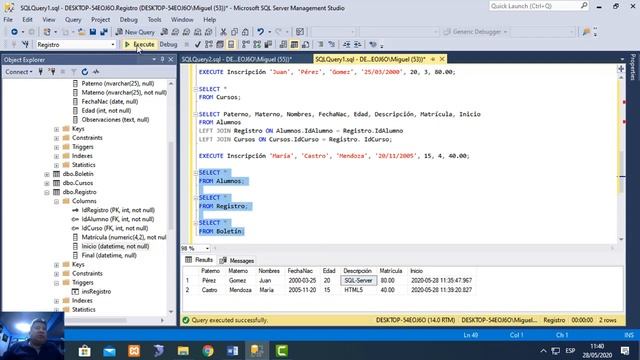
Task: Click the Paste icon in the toolbar
Action: pyautogui.click(x=245, y=32)
